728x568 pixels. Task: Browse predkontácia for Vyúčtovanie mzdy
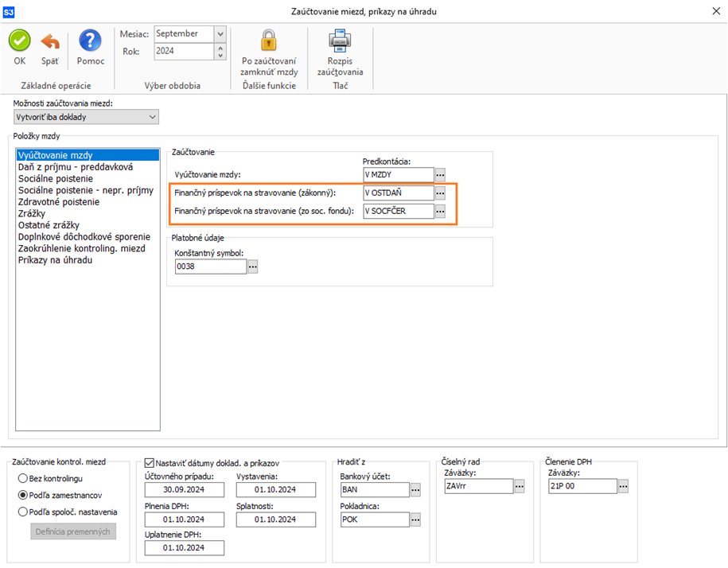coord(440,175)
